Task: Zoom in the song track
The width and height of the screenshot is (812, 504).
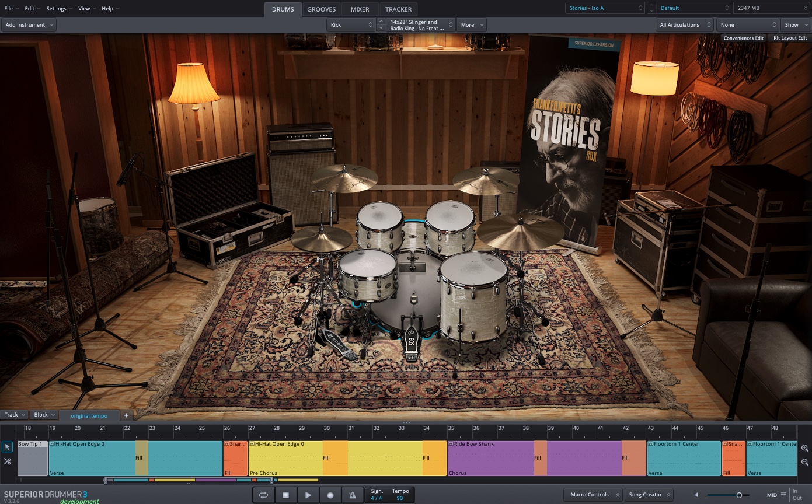Action: click(805, 448)
